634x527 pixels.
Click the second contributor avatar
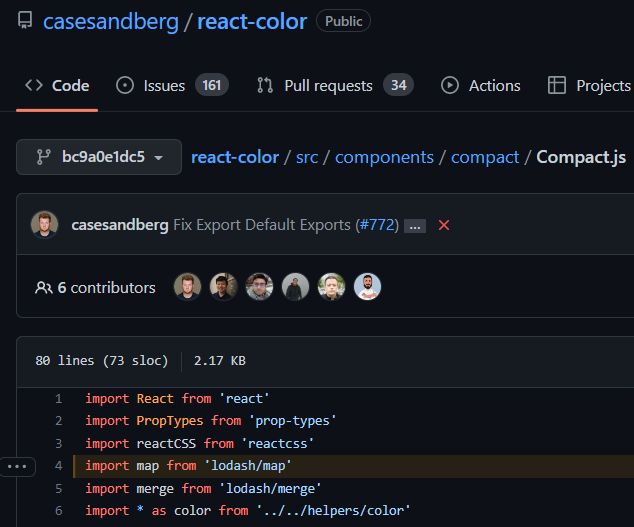(223, 287)
